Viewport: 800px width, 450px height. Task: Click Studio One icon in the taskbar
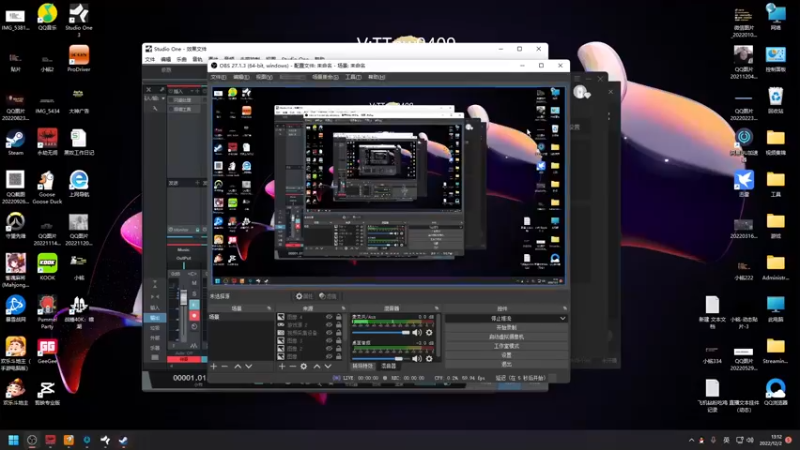pyautogui.click(x=105, y=440)
